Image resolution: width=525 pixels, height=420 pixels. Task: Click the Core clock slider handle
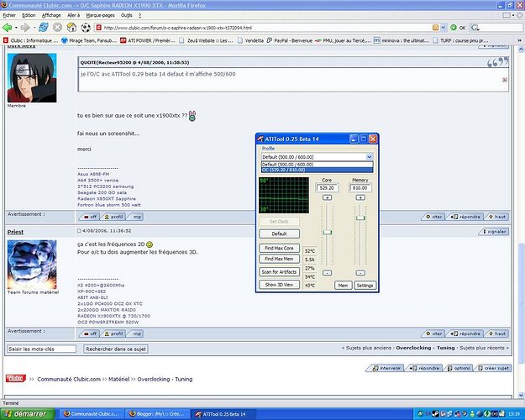(x=328, y=232)
